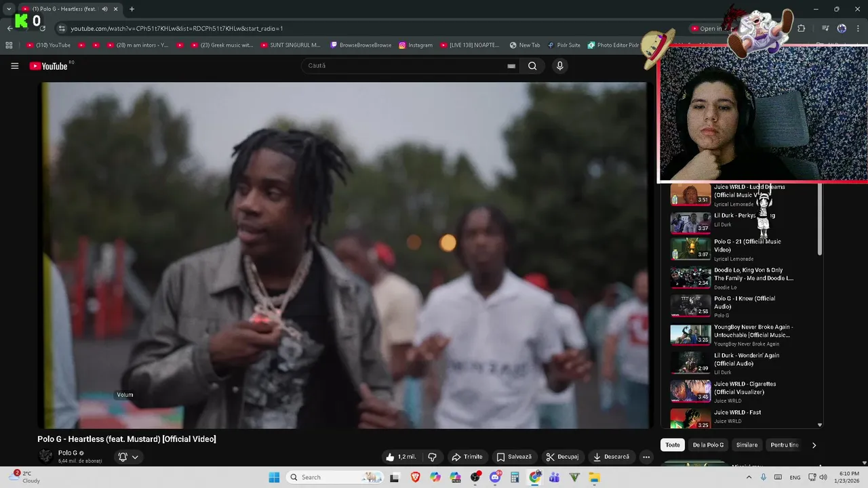
Task: Open File Explorer from the taskbar
Action: (x=595, y=477)
